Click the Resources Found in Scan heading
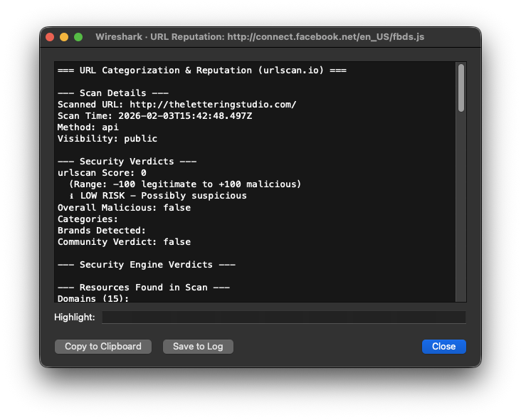Screen dimensions: 521x420 pyautogui.click(x=144, y=288)
